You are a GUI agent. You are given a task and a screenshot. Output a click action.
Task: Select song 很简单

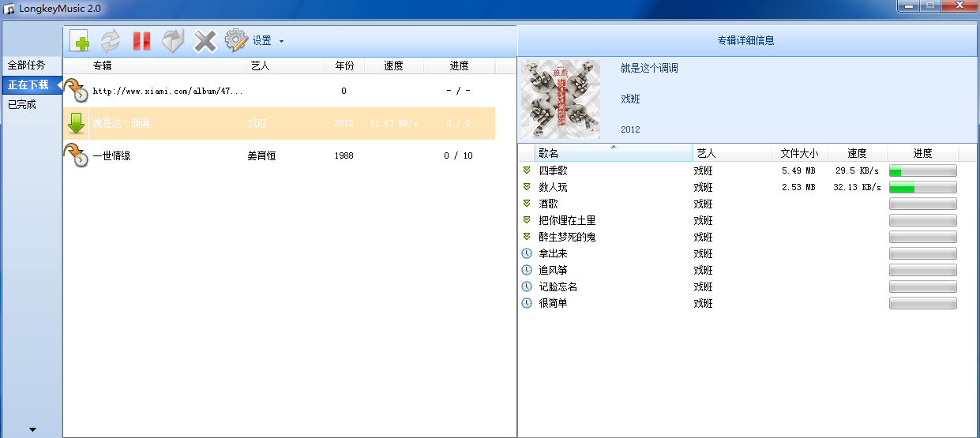point(553,303)
